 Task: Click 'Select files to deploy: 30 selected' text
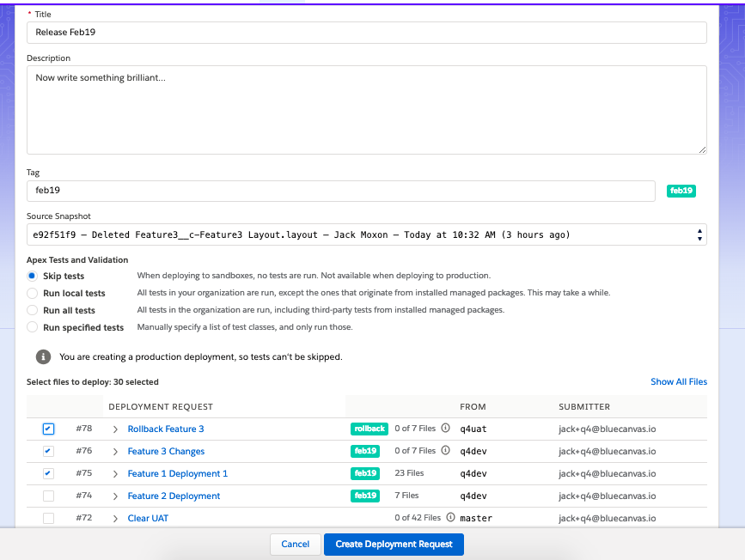pyautogui.click(x=93, y=382)
